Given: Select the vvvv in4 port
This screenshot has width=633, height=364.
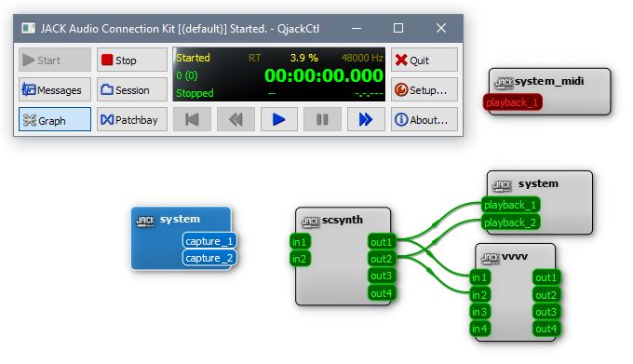Looking at the screenshot, I should click(479, 329).
